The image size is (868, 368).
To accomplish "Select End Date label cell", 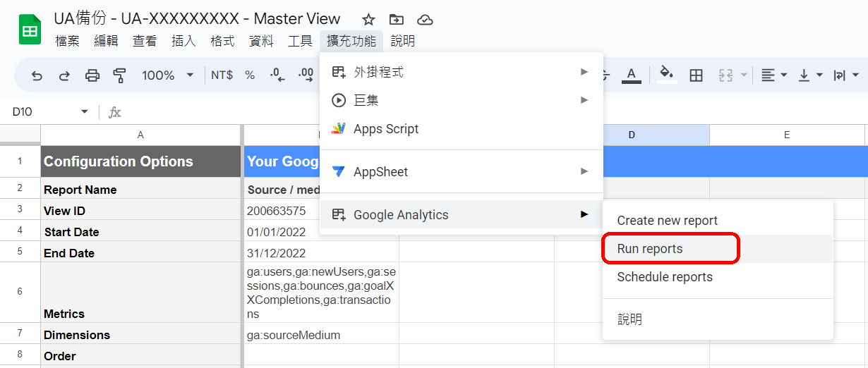I will click(140, 252).
